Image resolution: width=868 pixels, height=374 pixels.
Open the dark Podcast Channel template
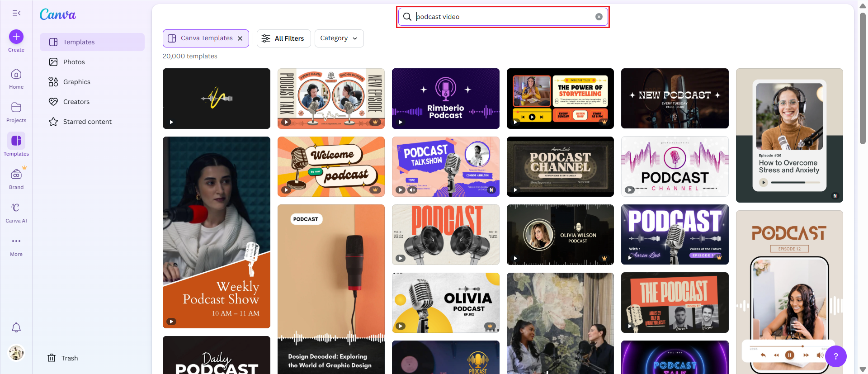560,166
